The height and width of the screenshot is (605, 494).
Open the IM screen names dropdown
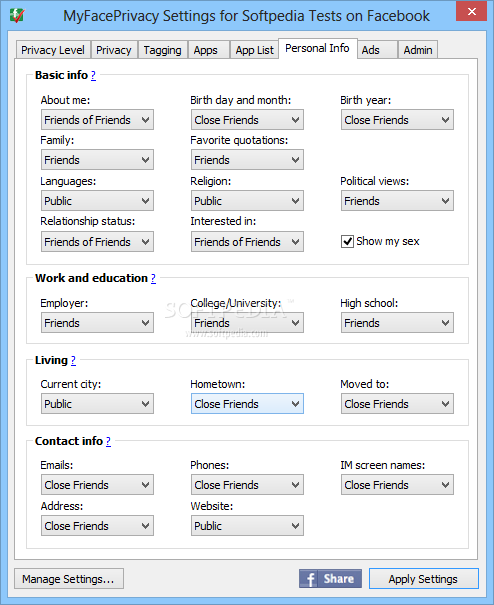(397, 485)
